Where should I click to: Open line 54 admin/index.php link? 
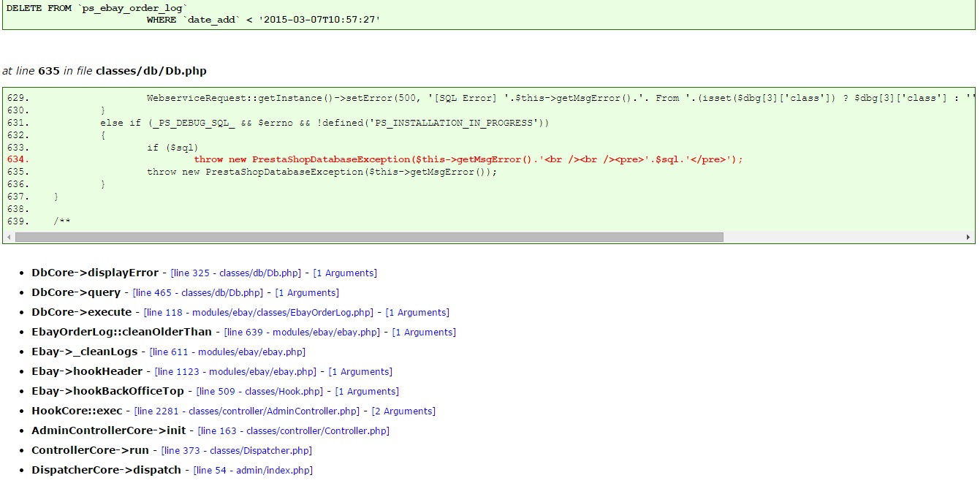(253, 471)
